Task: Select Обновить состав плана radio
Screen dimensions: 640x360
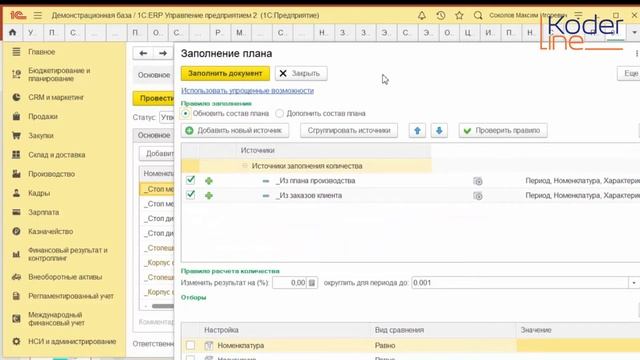Action: tap(186, 113)
